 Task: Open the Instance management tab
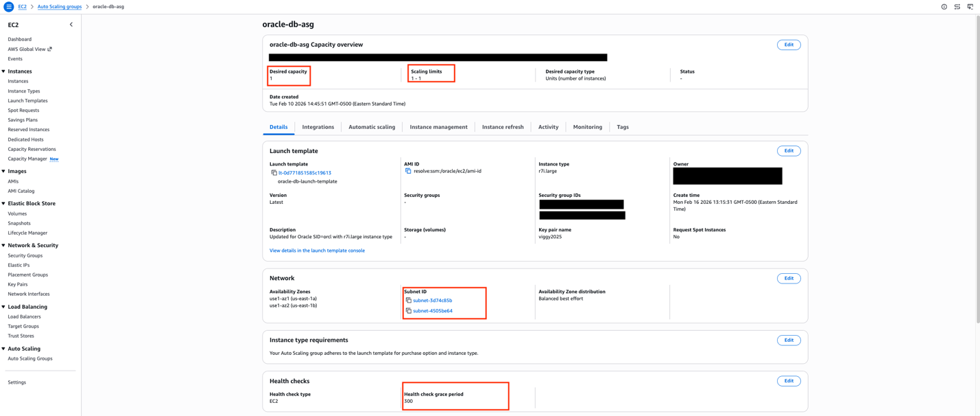click(x=439, y=127)
